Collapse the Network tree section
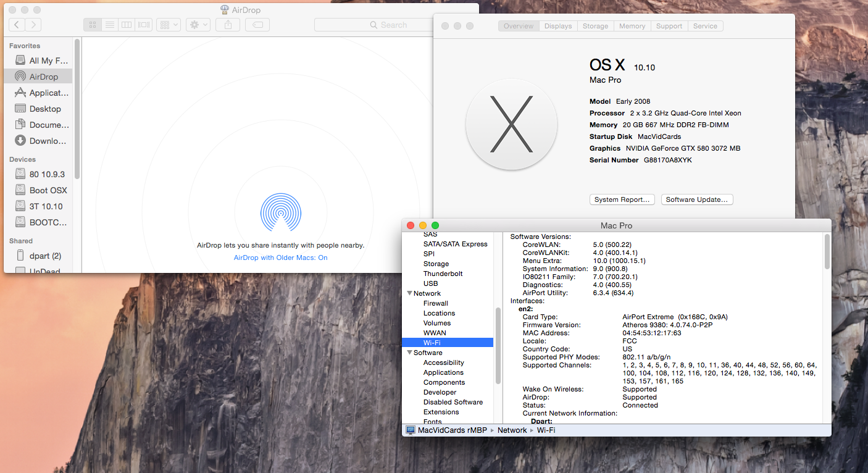Viewport: 868px width, 473px height. click(x=409, y=293)
